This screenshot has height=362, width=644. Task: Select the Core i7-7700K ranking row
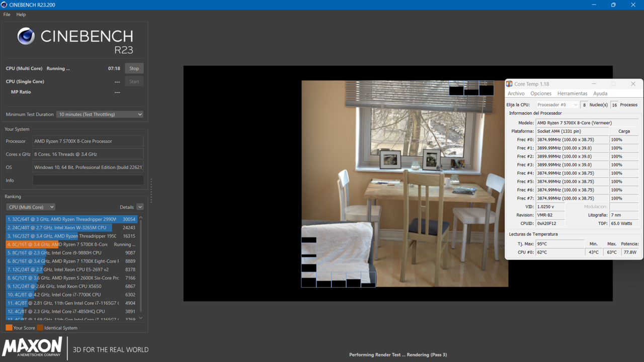(71, 295)
